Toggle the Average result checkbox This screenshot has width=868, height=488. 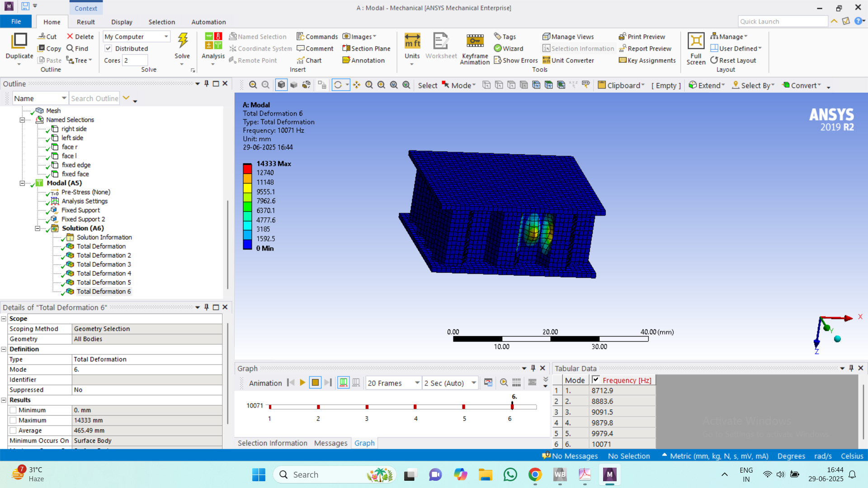[13, 431]
